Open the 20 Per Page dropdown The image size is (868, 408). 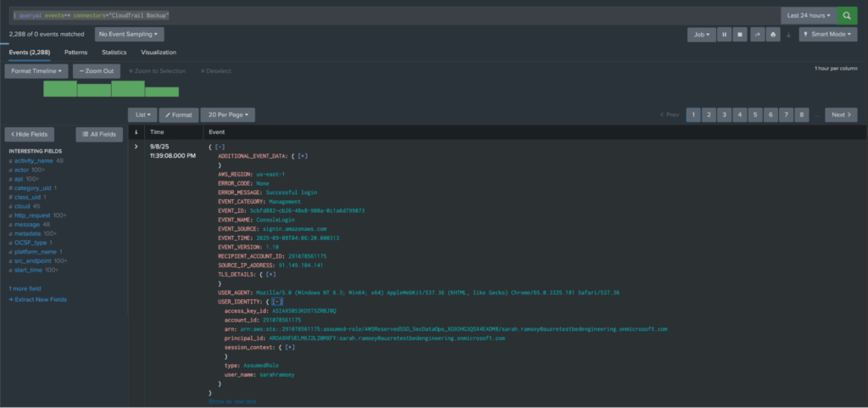(x=227, y=115)
